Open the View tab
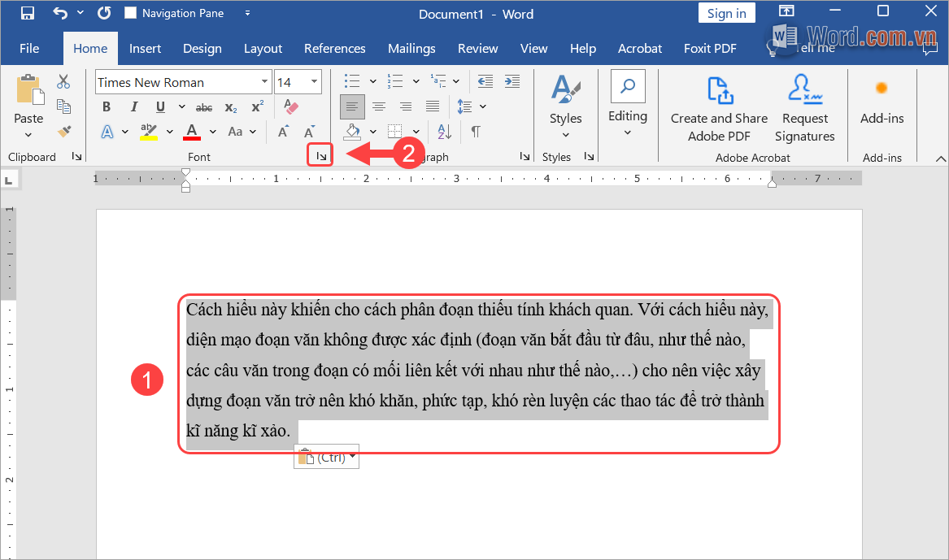This screenshot has width=949, height=560. [533, 49]
